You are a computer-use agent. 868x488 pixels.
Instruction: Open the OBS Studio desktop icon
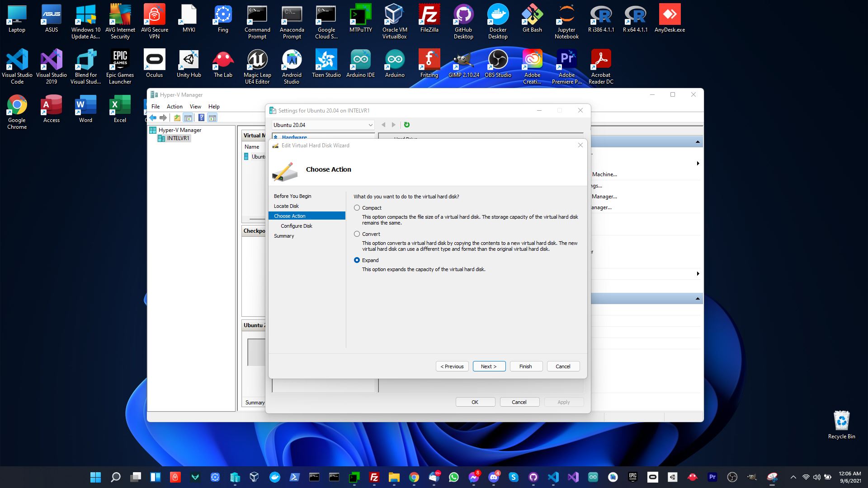pyautogui.click(x=498, y=63)
